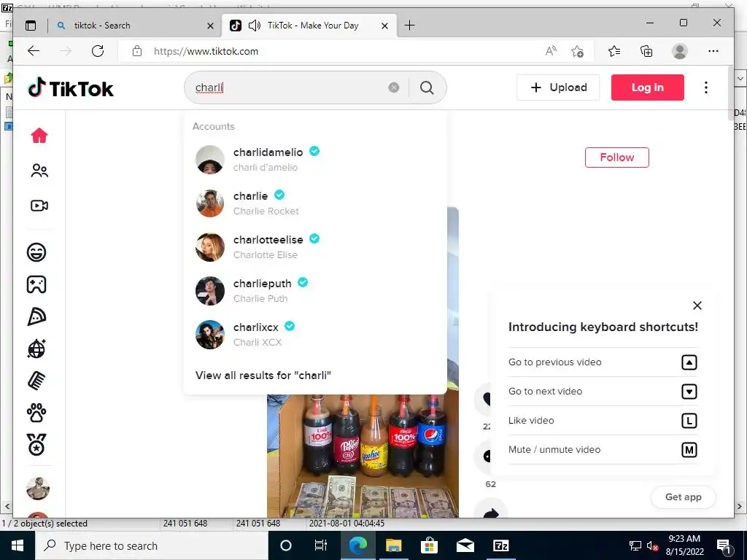Open the Edge profile avatar icon
This screenshot has height=560, width=747.
point(680,51)
